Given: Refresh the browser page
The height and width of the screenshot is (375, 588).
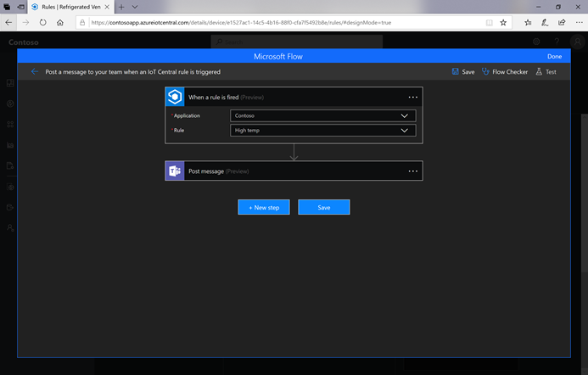Looking at the screenshot, I should point(42,22).
